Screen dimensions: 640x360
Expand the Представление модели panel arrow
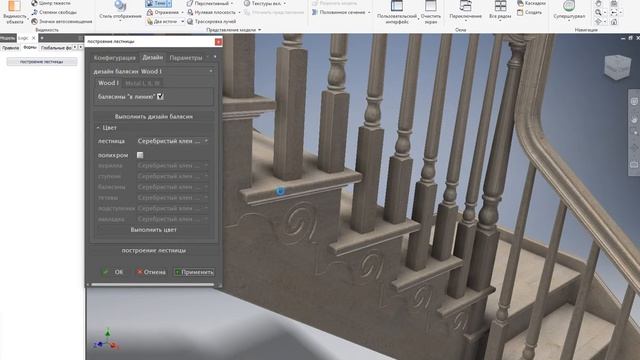tap(259, 30)
